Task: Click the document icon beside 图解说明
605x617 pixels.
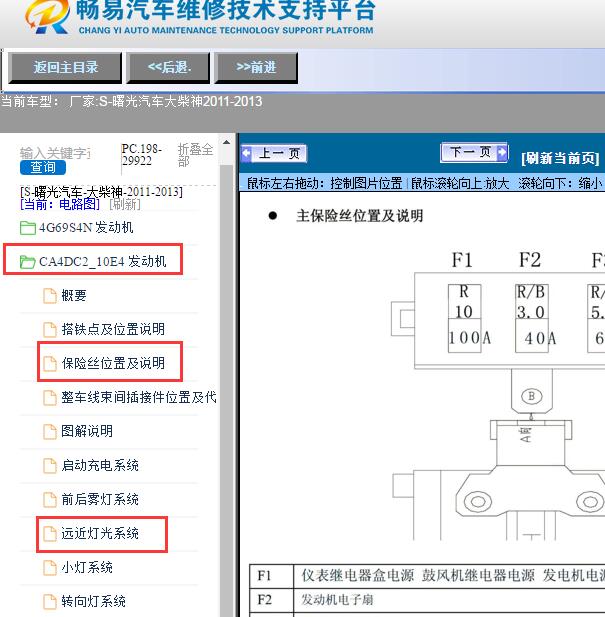Action: pos(50,432)
